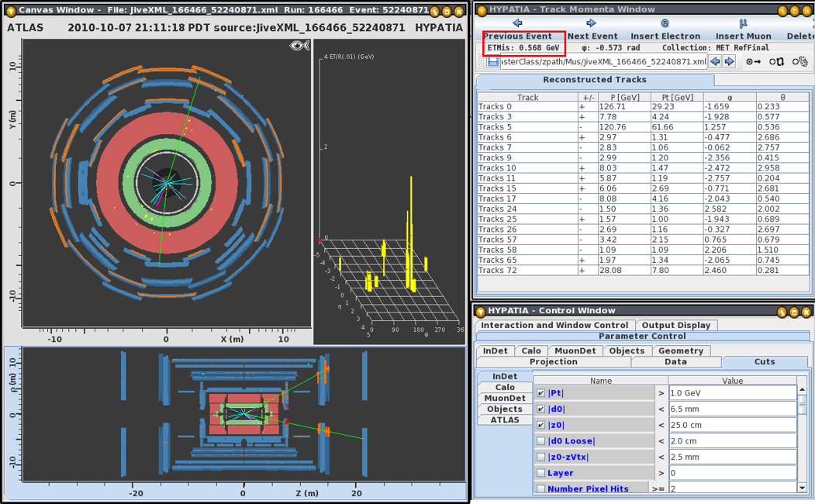Click the Insert Electron icon
Screen dimensions: 815x504
pos(665,23)
